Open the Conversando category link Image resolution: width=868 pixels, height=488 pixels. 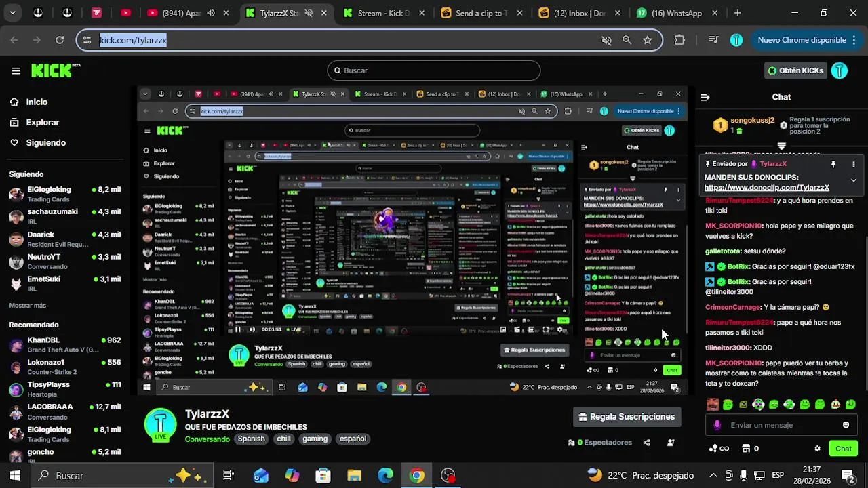[208, 439]
